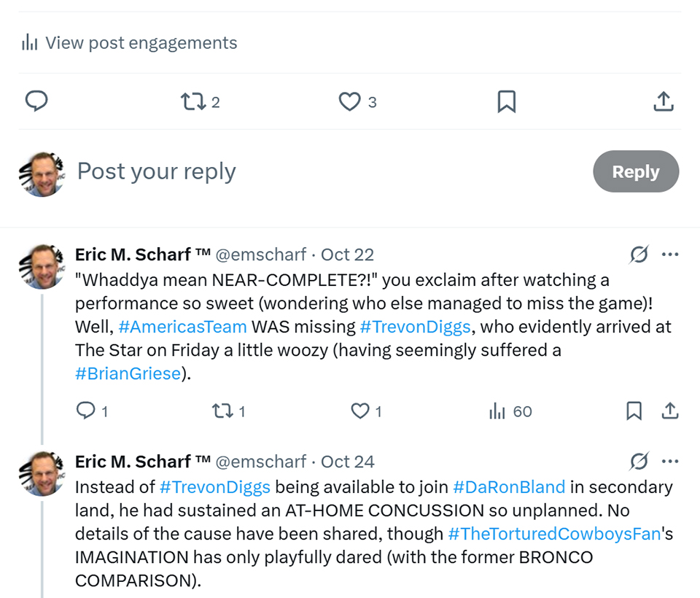This screenshot has width=700, height=598.
Task: Click the #DaRonBland hashtag
Action: 509,486
